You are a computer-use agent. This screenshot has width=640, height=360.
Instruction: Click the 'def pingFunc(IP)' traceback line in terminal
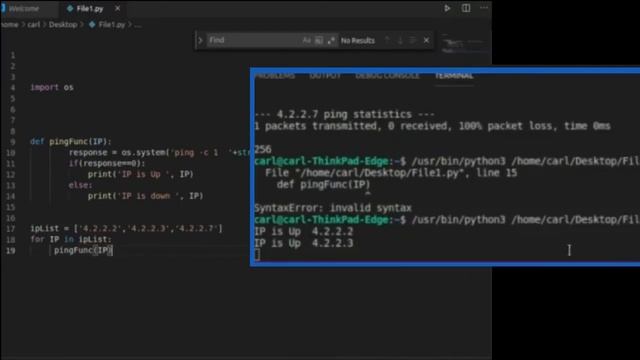(x=323, y=185)
